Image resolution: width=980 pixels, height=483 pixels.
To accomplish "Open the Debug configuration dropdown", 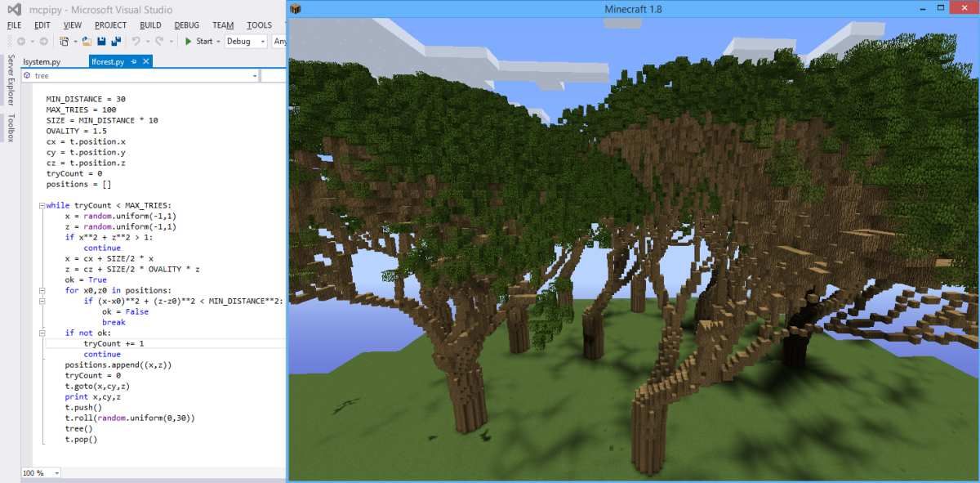I will point(263,41).
